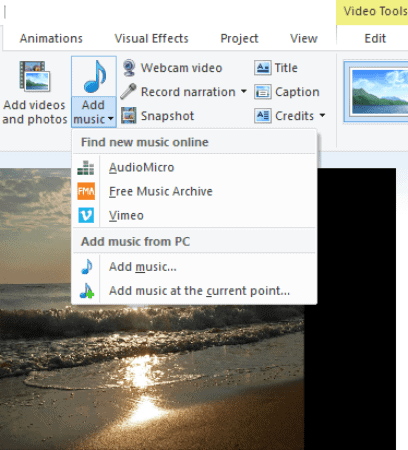Insert a Title using its icon
408x450 pixels.
coord(262,68)
